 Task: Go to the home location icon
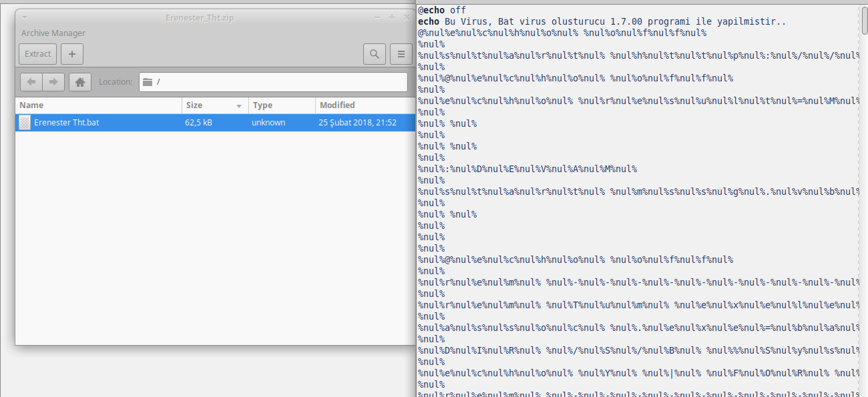pos(80,82)
